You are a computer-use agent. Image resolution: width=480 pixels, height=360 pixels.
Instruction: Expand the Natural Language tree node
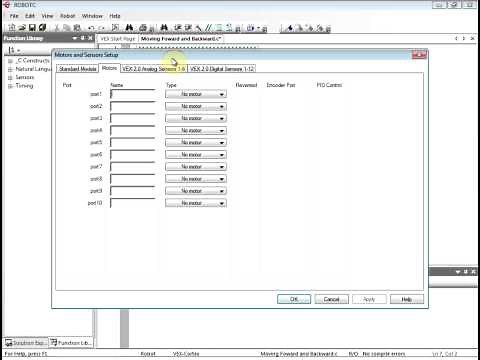[10, 69]
